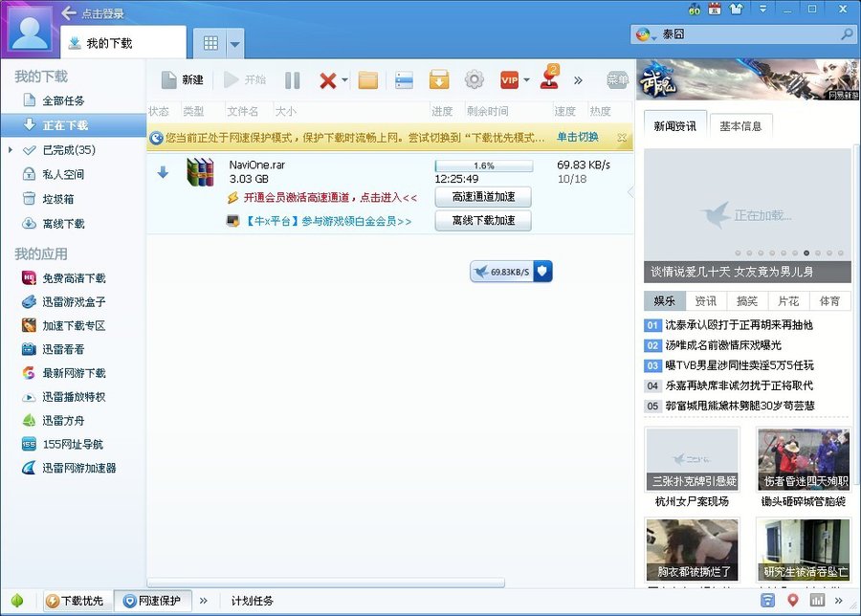Click the calendar icon in title bar

pyautogui.click(x=715, y=9)
